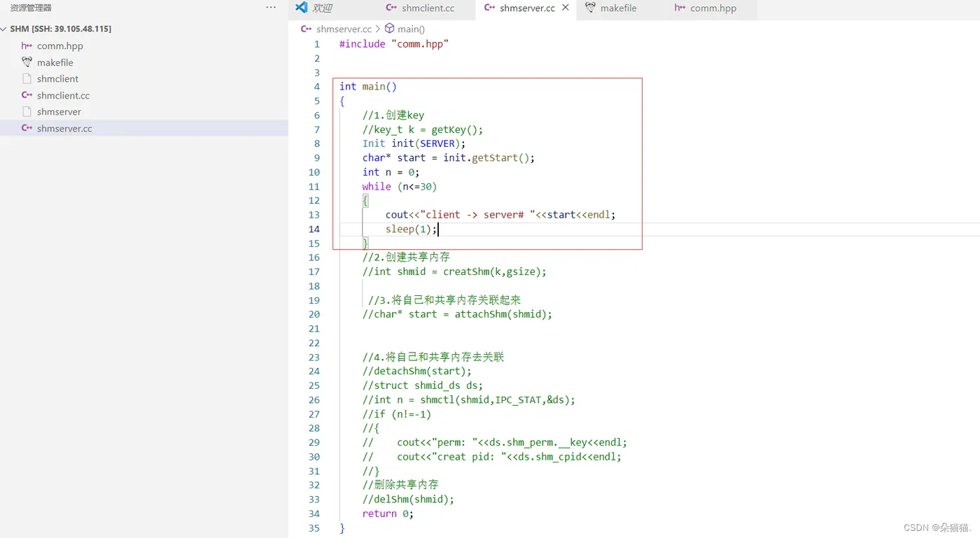The image size is (980, 538).
Task: Switch to the shmclient.cc editor tab
Action: pos(428,8)
